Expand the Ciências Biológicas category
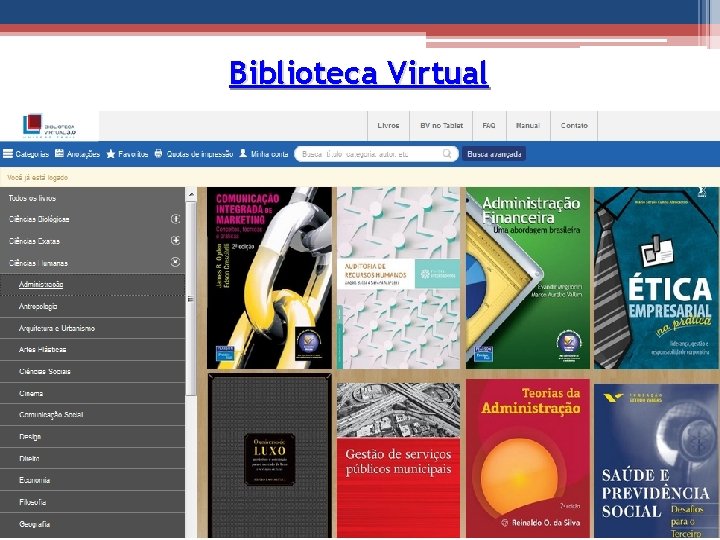The height and width of the screenshot is (540, 720). click(175, 219)
